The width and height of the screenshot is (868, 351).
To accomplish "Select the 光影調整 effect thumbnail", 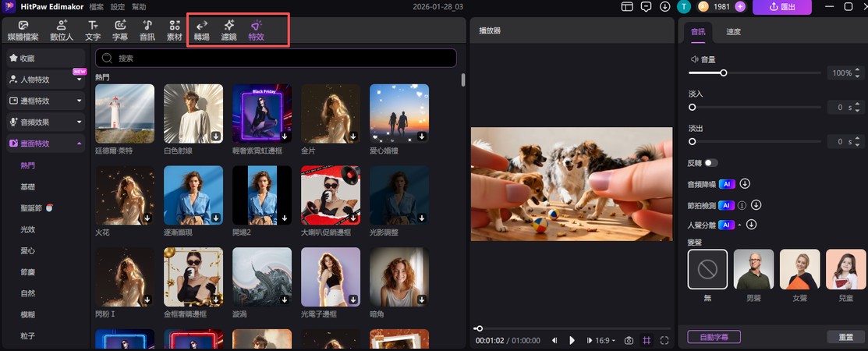I will tap(399, 196).
